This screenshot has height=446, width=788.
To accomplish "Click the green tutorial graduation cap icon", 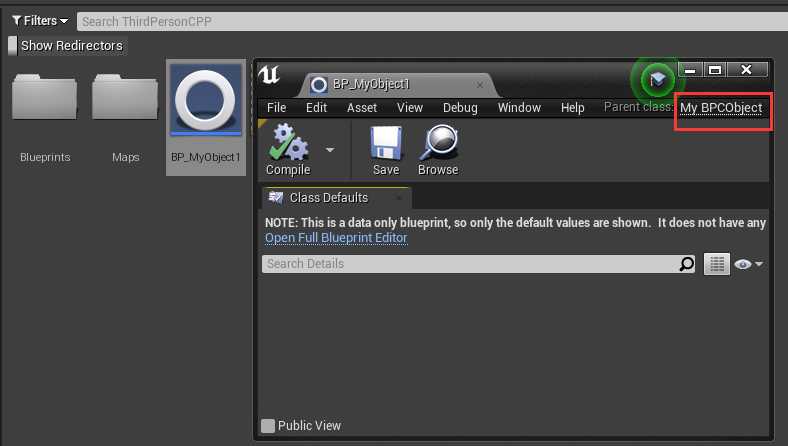I will click(657, 79).
